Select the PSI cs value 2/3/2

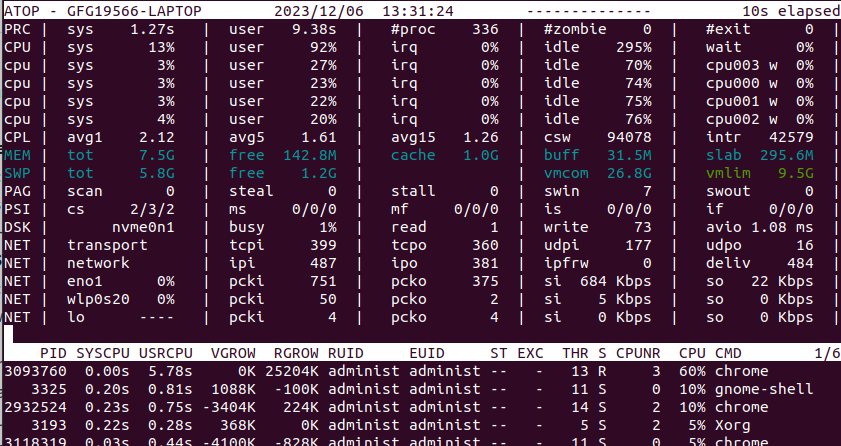[x=152, y=209]
